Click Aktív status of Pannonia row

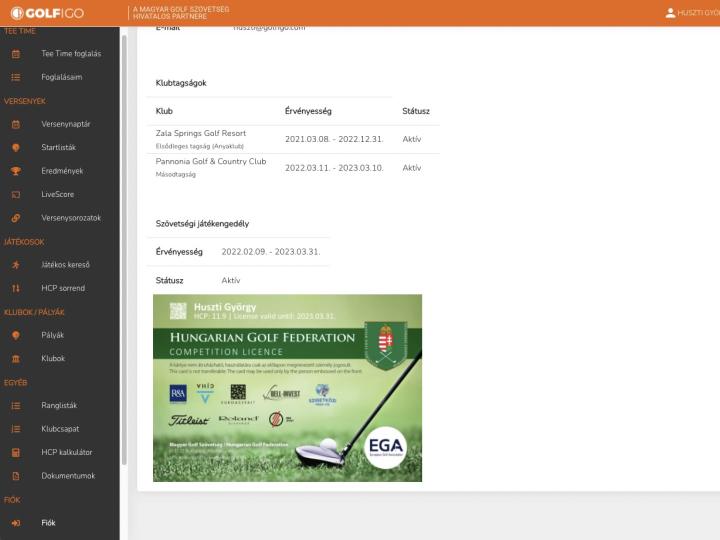[412, 168]
